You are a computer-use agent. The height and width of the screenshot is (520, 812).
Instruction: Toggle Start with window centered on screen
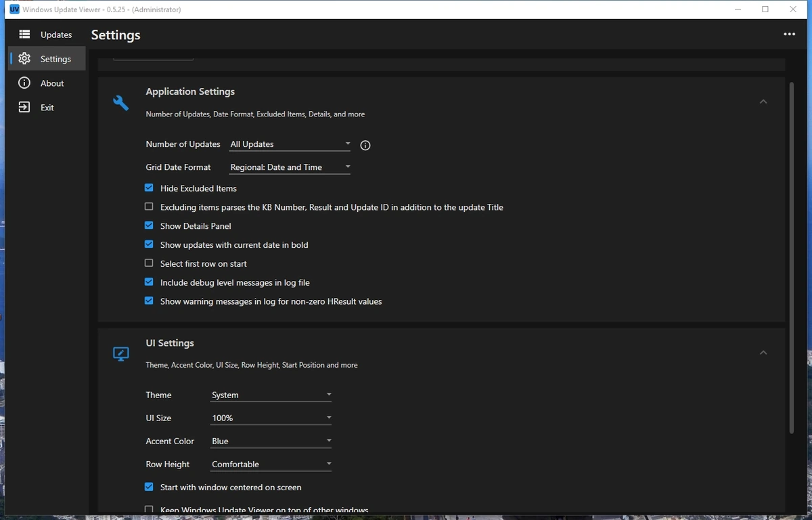coord(149,487)
